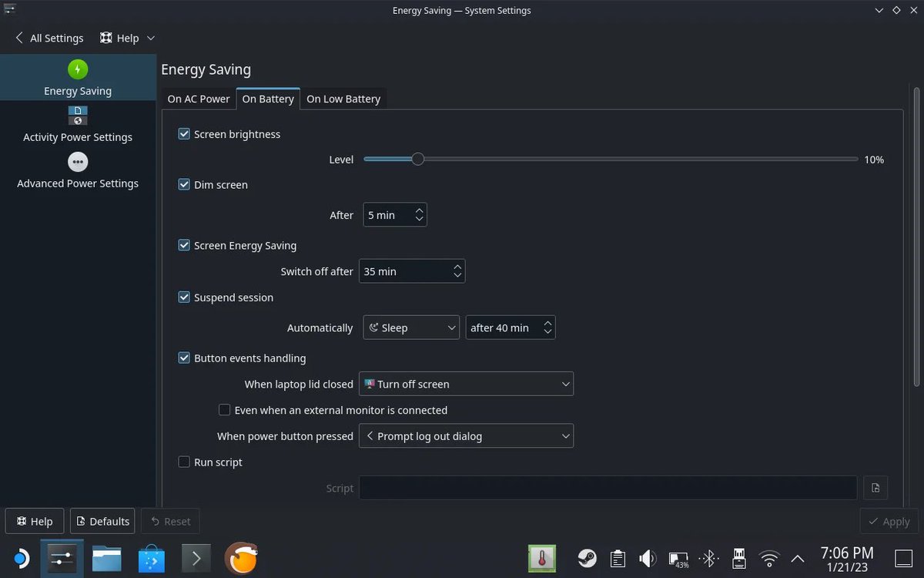Open the Sleep suspend mode dropdown
This screenshot has width=924, height=578.
point(411,328)
